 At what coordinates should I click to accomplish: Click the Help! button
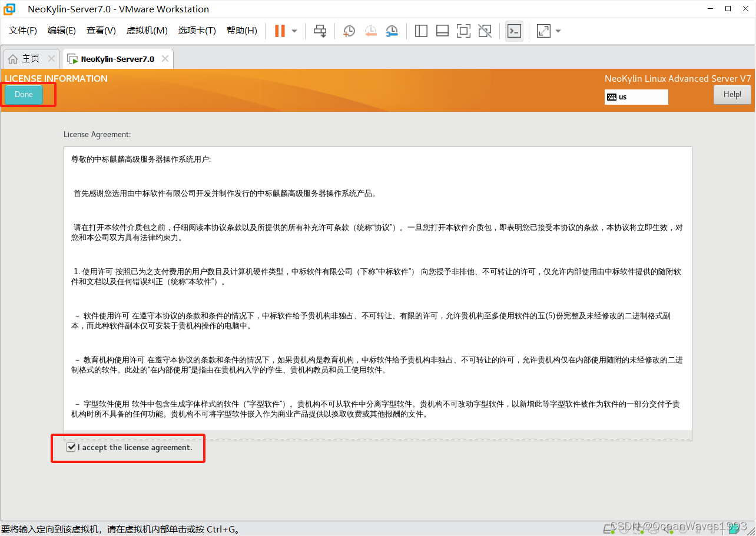point(732,95)
